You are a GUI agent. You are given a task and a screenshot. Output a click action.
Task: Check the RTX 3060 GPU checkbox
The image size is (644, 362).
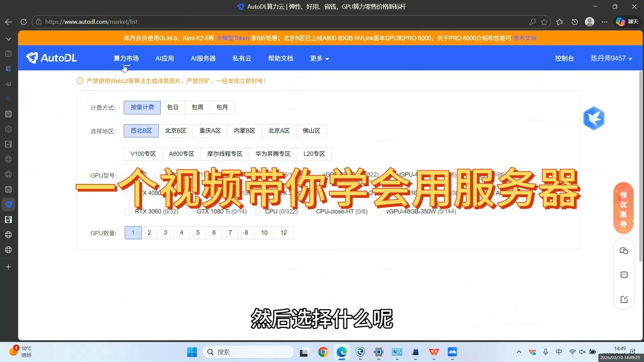pyautogui.click(x=127, y=212)
